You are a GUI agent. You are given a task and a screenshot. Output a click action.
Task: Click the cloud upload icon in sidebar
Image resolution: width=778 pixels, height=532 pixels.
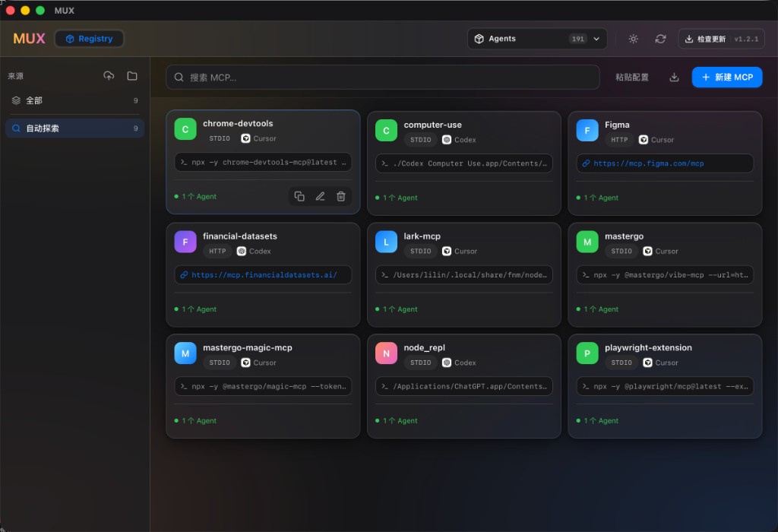109,76
